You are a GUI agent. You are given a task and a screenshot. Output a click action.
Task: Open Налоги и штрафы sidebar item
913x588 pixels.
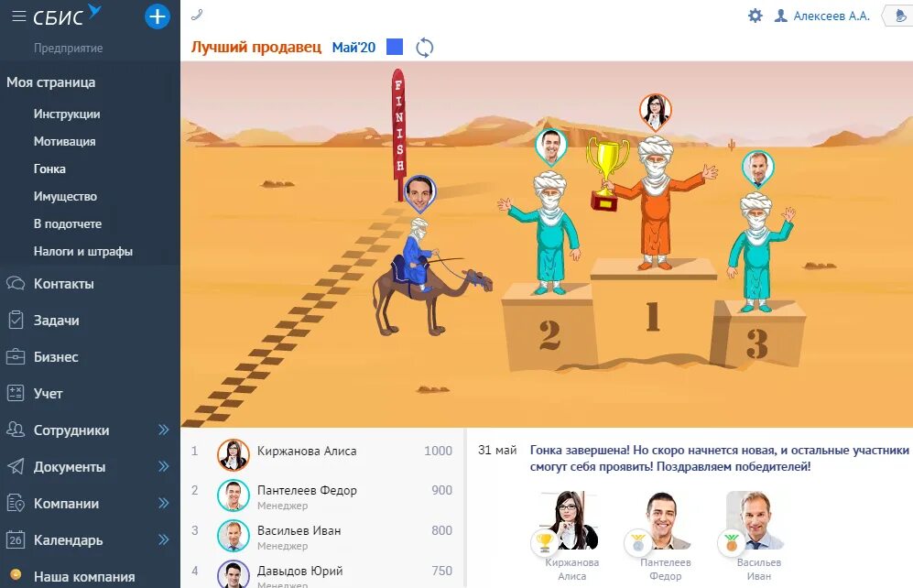coord(83,252)
